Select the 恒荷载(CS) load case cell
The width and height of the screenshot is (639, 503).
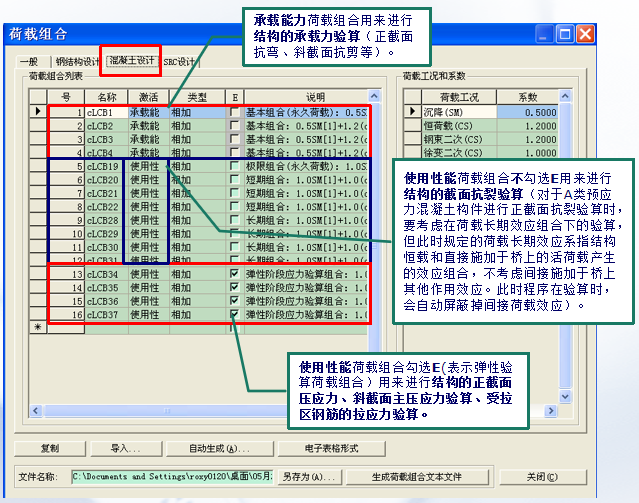[x=459, y=126]
